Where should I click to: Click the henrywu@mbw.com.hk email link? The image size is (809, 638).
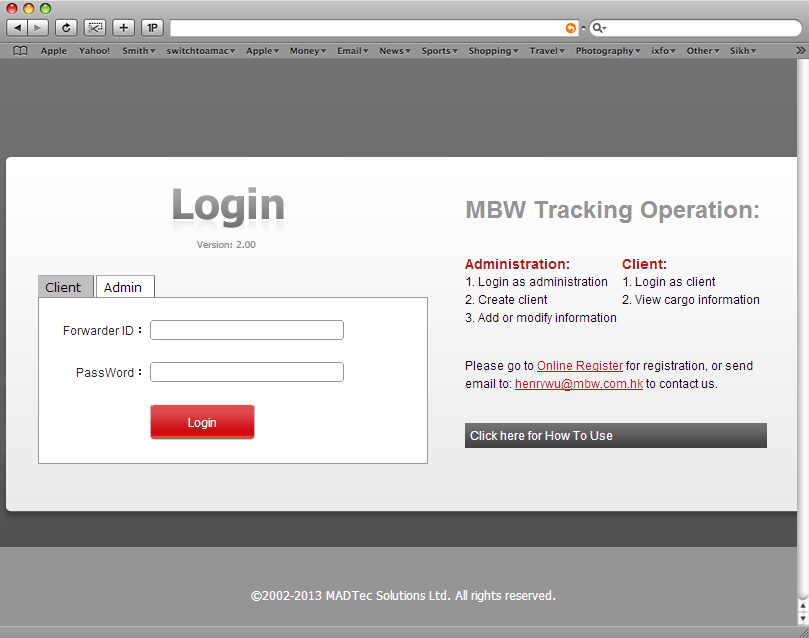(x=579, y=384)
